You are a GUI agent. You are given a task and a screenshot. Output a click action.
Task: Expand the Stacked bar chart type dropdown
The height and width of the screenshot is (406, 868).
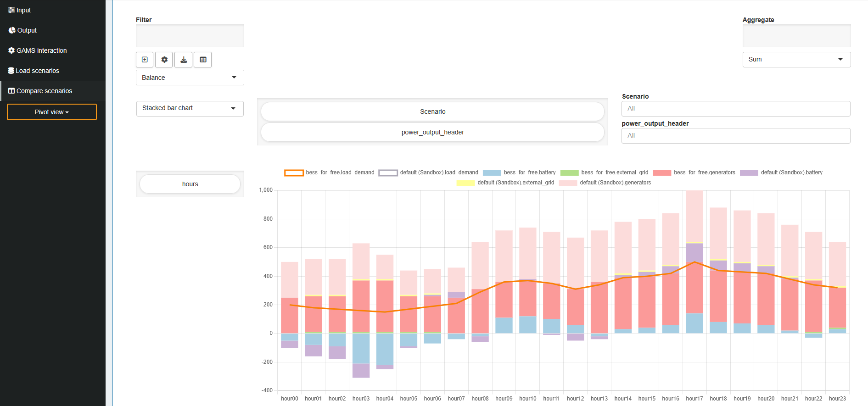point(190,108)
